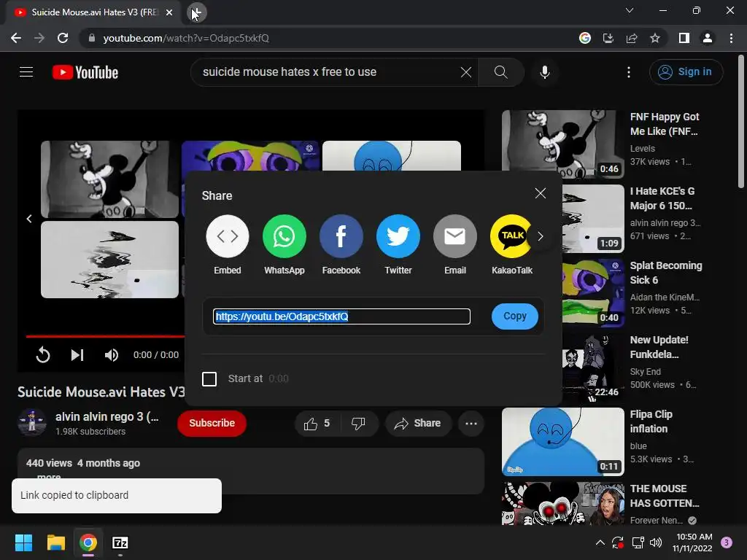
Task: Open the taskbar volume control
Action: tap(656, 542)
